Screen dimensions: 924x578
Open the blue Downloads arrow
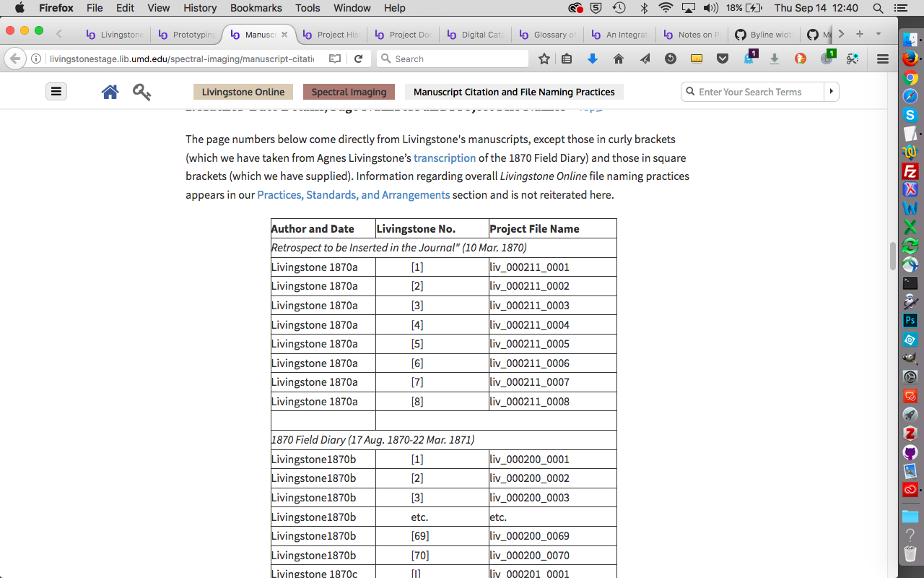[x=593, y=59]
